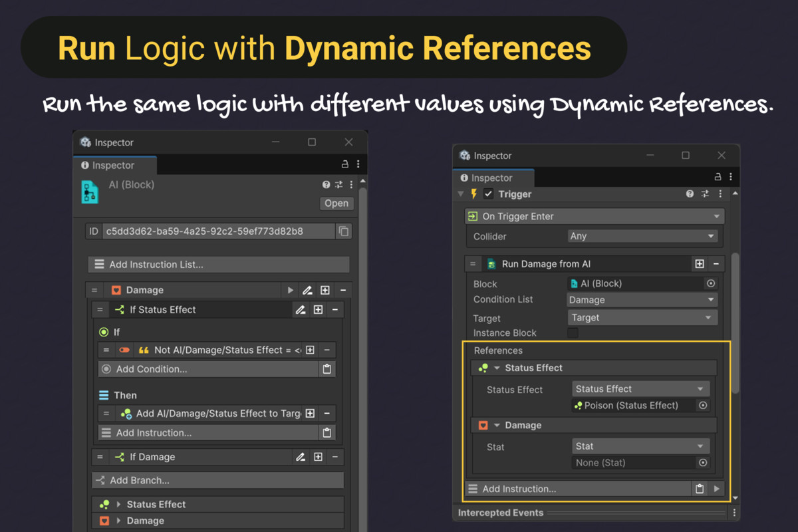Click the lock icon in the left Inspector
The image size is (798, 532).
coord(344,164)
